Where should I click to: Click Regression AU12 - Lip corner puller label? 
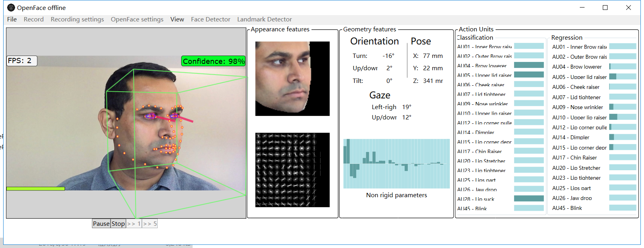pyautogui.click(x=579, y=127)
